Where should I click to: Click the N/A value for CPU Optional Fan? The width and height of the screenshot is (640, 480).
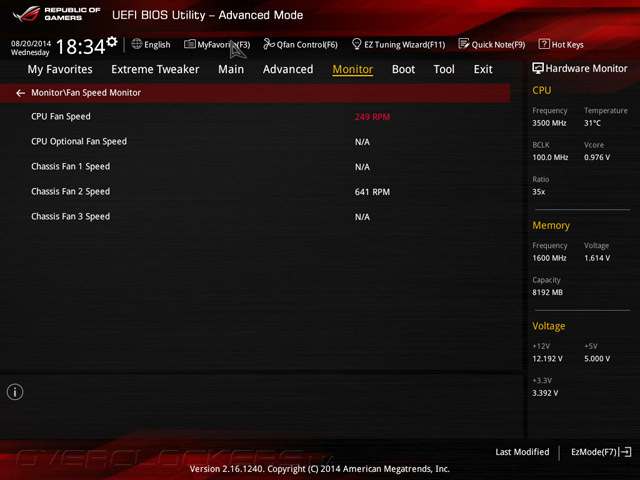click(x=362, y=142)
